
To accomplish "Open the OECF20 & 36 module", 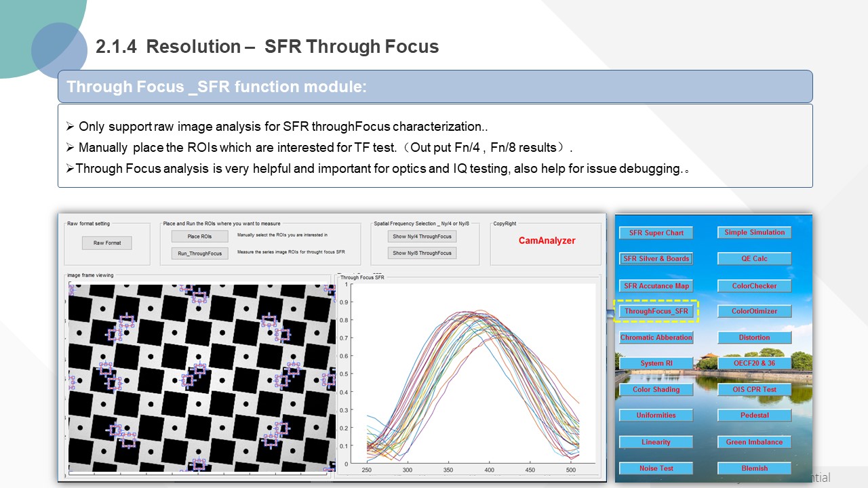I will click(x=754, y=363).
